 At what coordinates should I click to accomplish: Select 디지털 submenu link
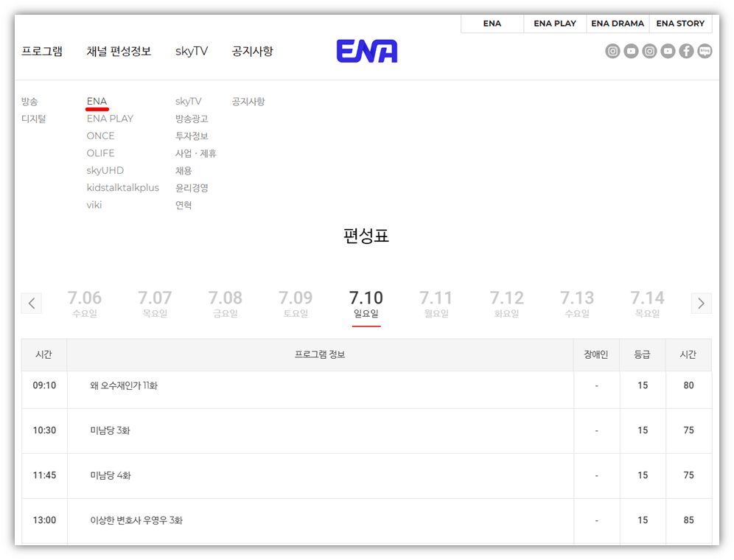[x=34, y=119]
